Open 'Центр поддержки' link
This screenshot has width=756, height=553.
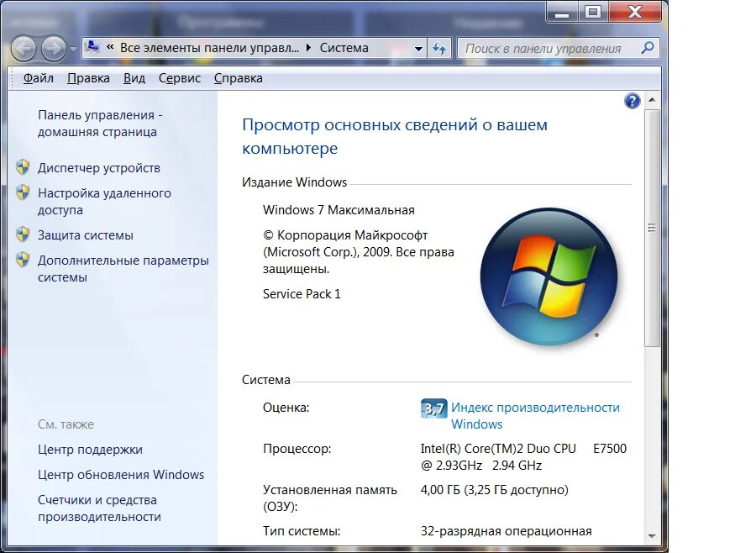90,450
